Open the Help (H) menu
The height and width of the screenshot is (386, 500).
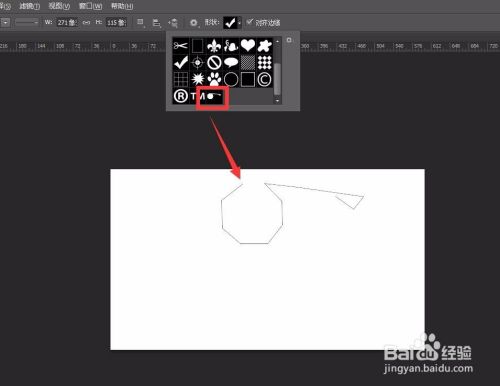click(x=122, y=6)
